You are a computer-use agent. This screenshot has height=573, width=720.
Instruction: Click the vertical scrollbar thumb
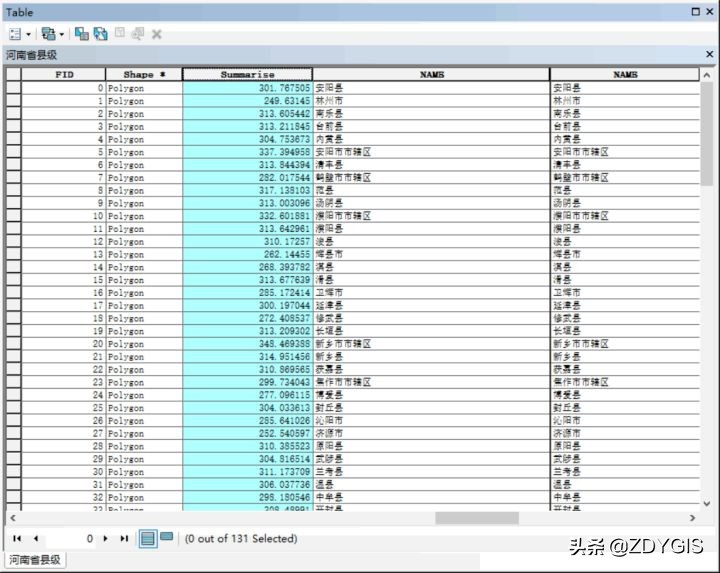(x=707, y=134)
